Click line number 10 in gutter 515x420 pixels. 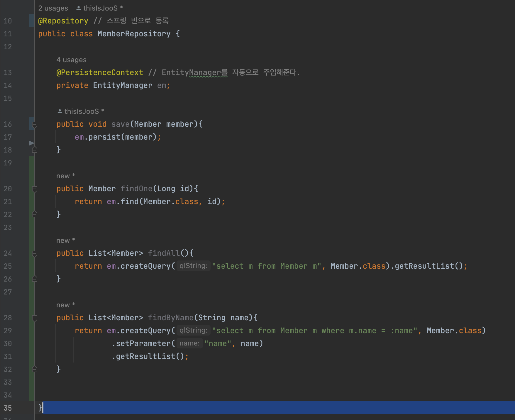8,21
